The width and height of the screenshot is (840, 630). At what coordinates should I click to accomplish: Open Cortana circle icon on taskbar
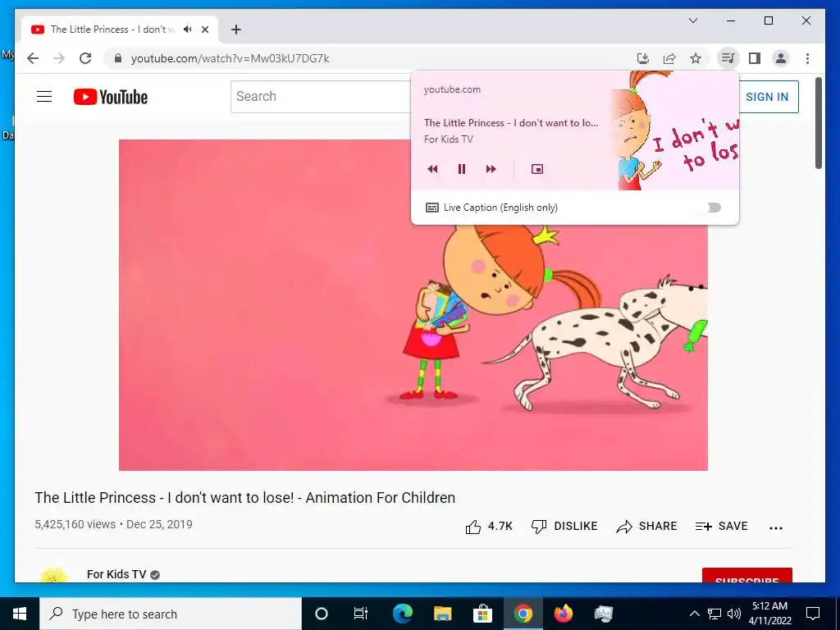(x=322, y=614)
